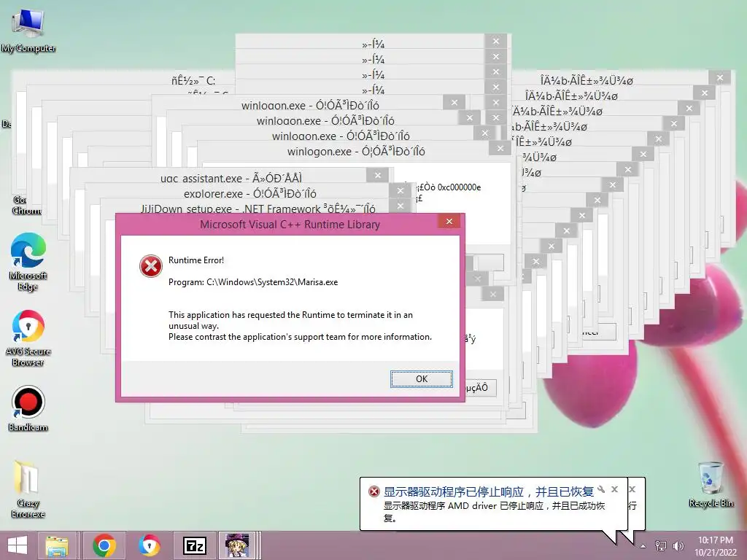
Task: Click the Program path text mentioning Marisa.exe
Action: click(253, 282)
